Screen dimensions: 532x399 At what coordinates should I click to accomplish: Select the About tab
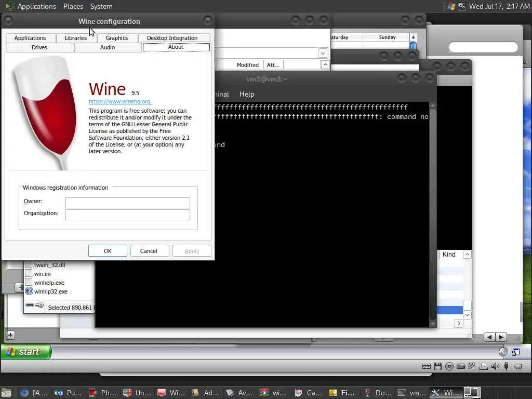176,47
